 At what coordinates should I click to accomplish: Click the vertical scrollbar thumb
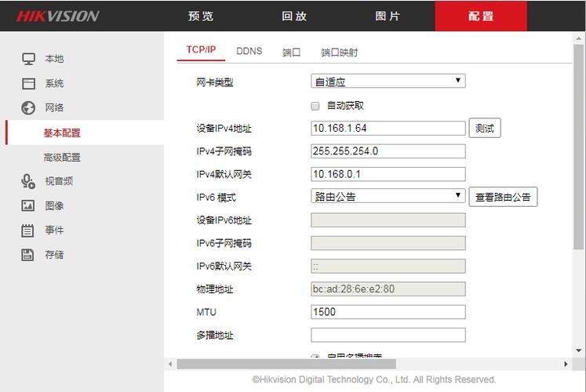pyautogui.click(x=578, y=147)
